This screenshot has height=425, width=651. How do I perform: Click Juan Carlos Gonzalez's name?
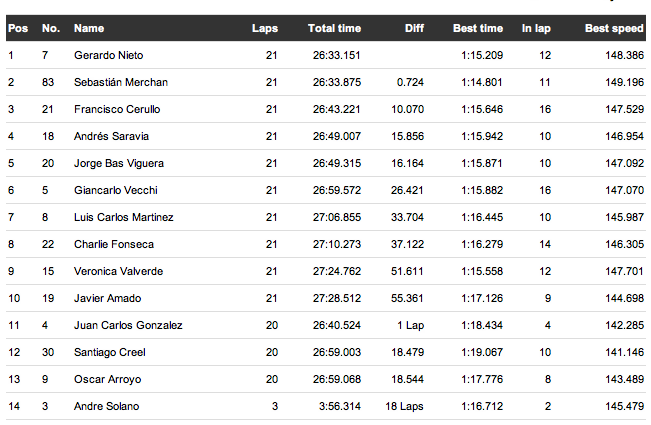128,325
